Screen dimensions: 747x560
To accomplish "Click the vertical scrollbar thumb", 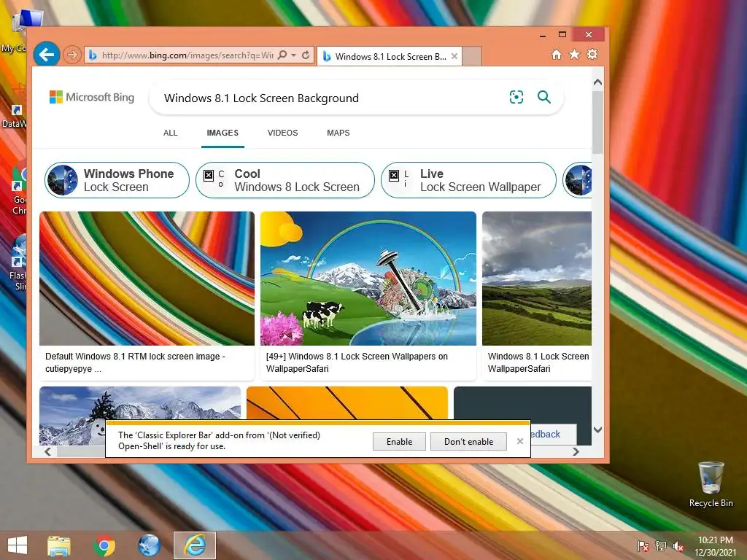I will point(598,122).
